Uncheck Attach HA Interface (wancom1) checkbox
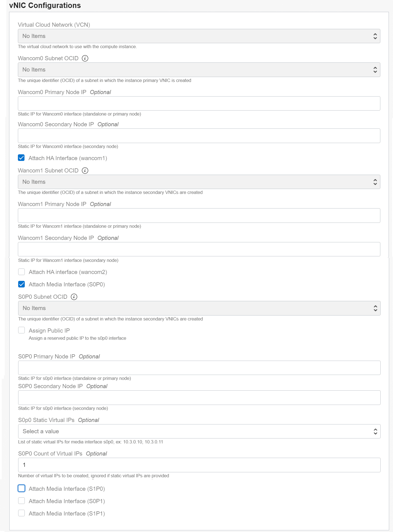 point(21,158)
